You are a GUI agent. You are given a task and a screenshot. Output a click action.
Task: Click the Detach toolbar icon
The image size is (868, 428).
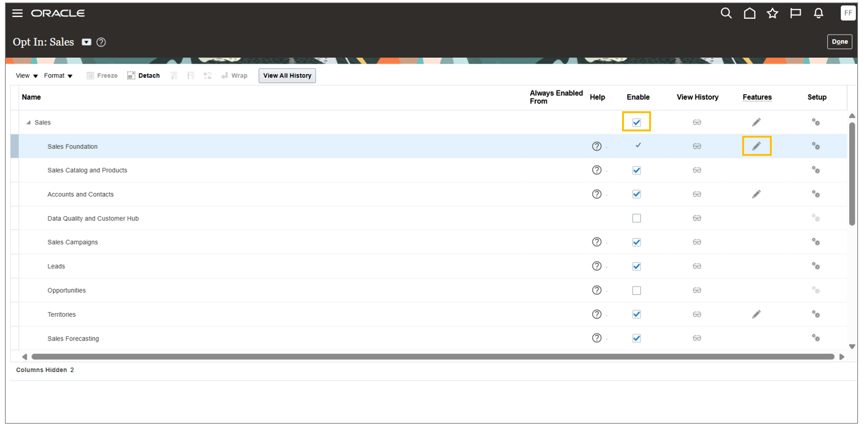tap(131, 75)
